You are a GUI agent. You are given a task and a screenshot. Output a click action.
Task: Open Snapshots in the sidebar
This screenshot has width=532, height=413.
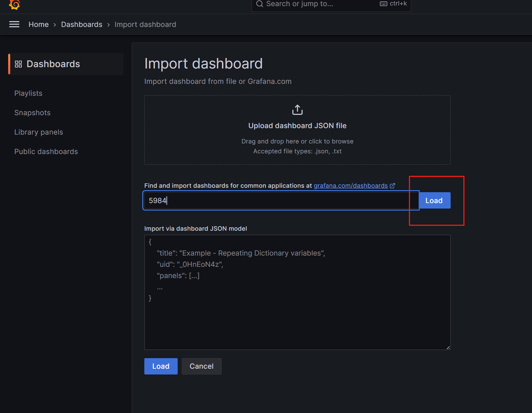click(x=32, y=113)
